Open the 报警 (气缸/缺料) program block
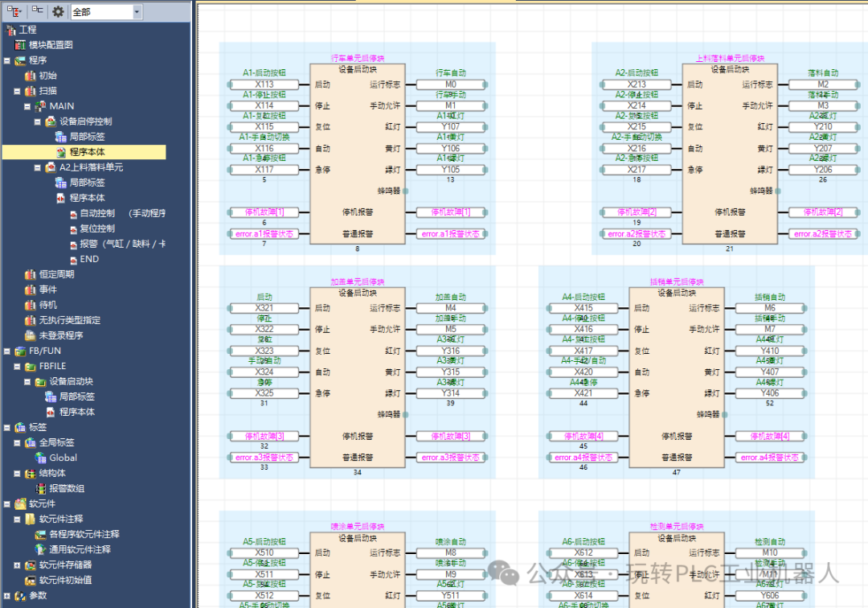 (x=122, y=244)
